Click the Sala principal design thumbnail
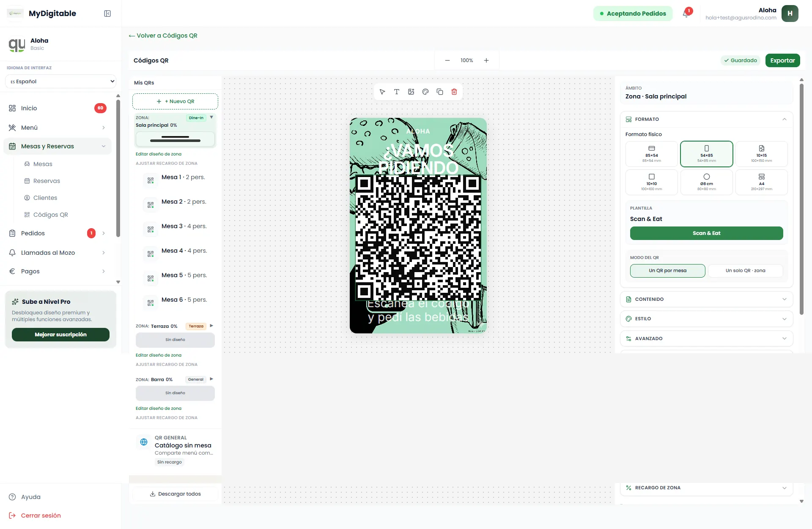Viewport: 812px width, 529px height. pyautogui.click(x=175, y=139)
